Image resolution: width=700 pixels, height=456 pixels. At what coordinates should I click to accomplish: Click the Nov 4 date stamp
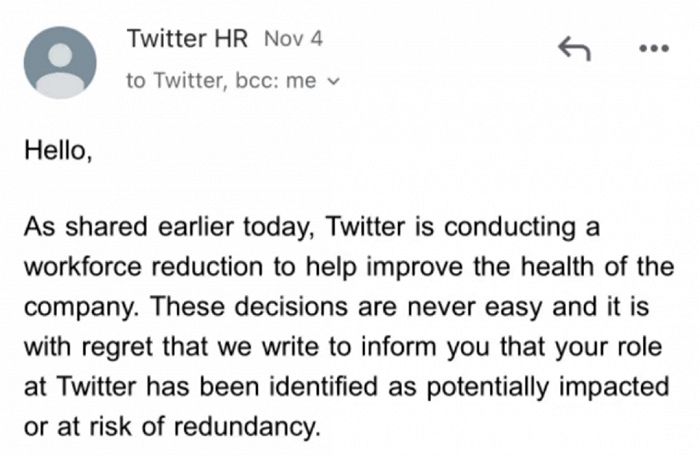[293, 40]
